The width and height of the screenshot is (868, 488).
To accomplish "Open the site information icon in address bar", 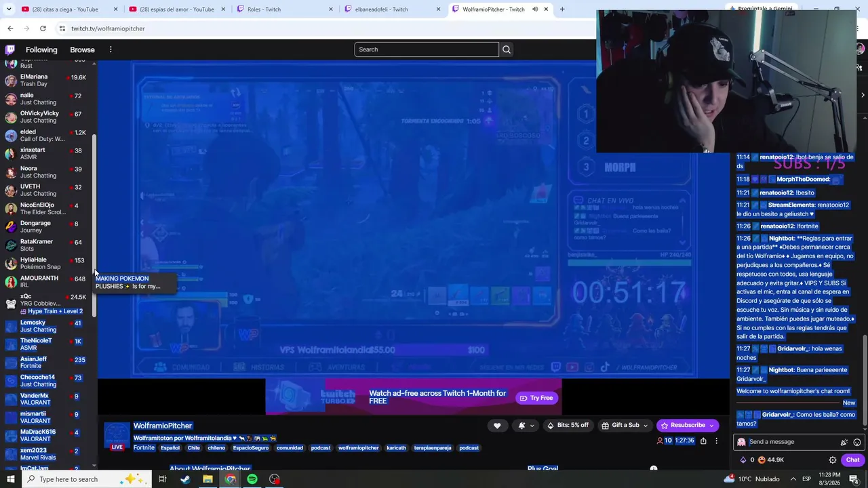I will 62,28.
